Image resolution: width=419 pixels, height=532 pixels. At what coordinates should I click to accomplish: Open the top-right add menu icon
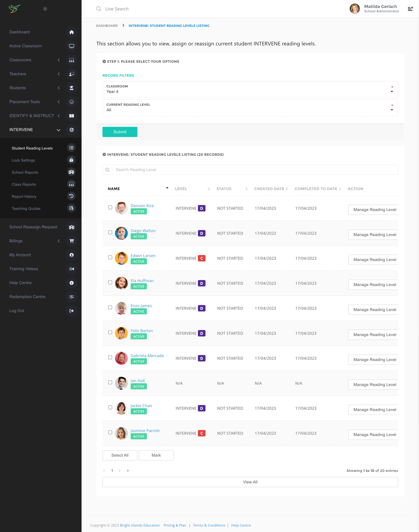(x=410, y=9)
